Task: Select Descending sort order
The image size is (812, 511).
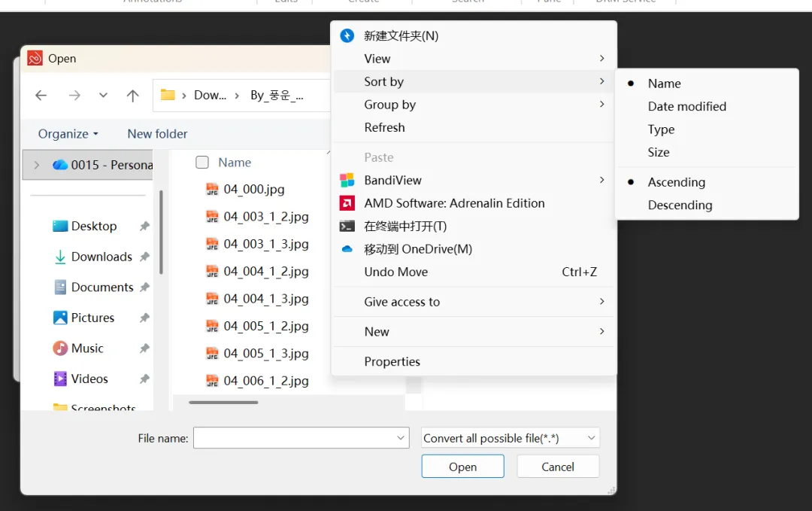Action: click(x=707, y=205)
